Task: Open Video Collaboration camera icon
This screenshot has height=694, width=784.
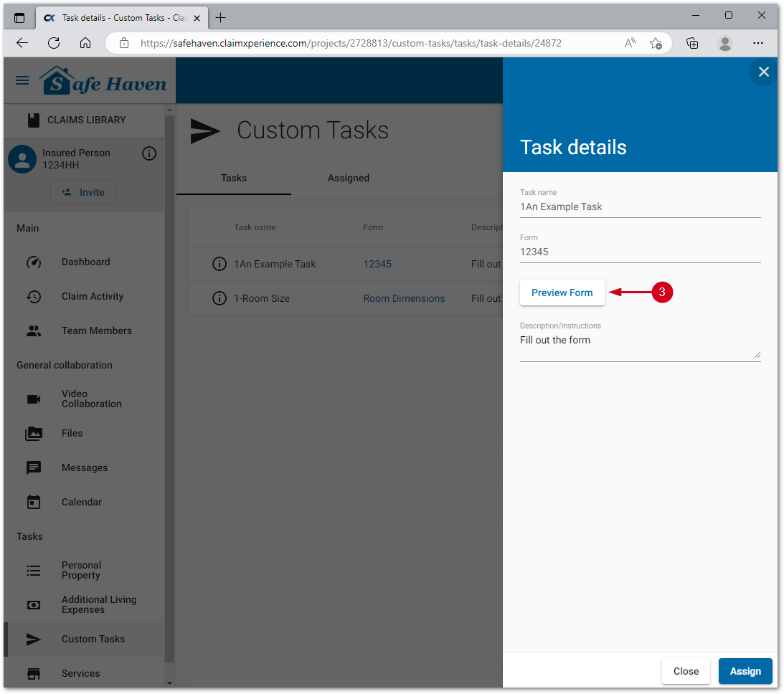Action: 34,399
